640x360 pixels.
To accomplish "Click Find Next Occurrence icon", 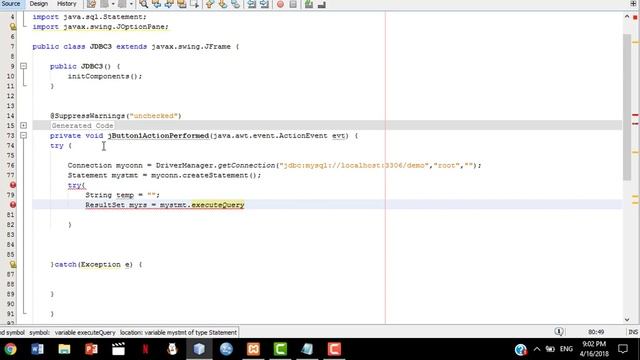I will coord(169,4).
